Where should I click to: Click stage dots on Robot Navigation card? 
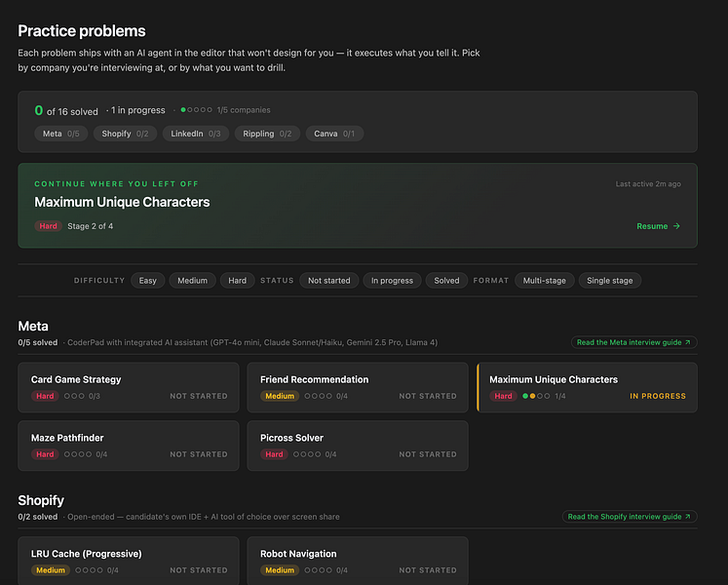[318, 570]
